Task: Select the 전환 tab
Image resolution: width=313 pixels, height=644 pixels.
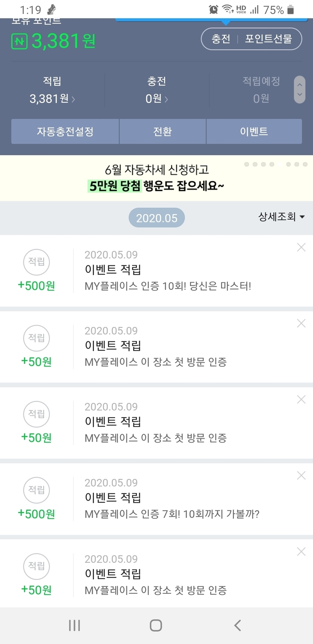Action: coord(163,131)
